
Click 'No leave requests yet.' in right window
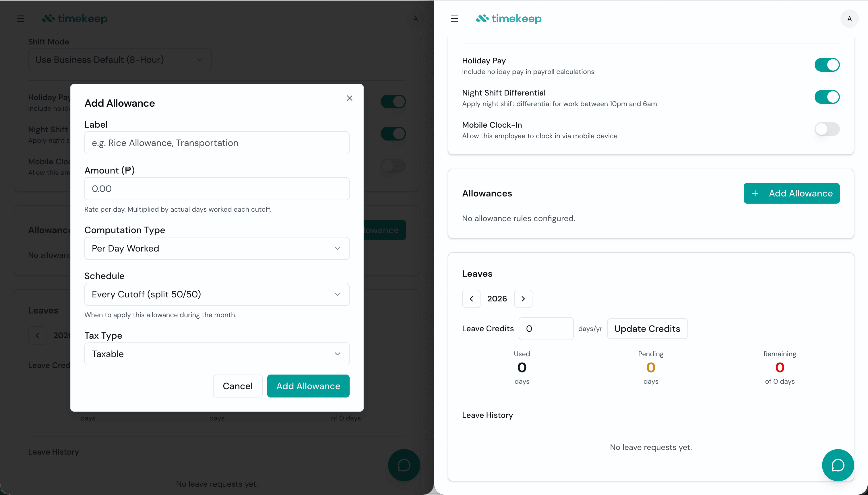[651, 447]
